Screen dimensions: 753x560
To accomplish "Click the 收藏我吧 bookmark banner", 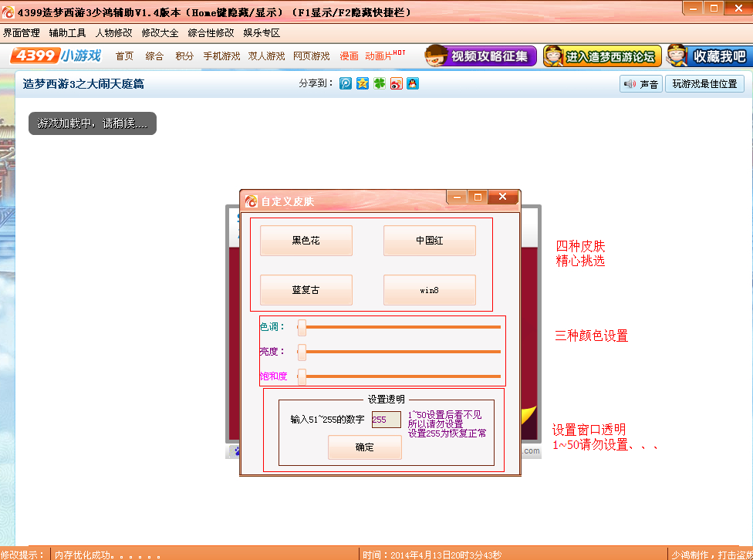I will pos(708,56).
